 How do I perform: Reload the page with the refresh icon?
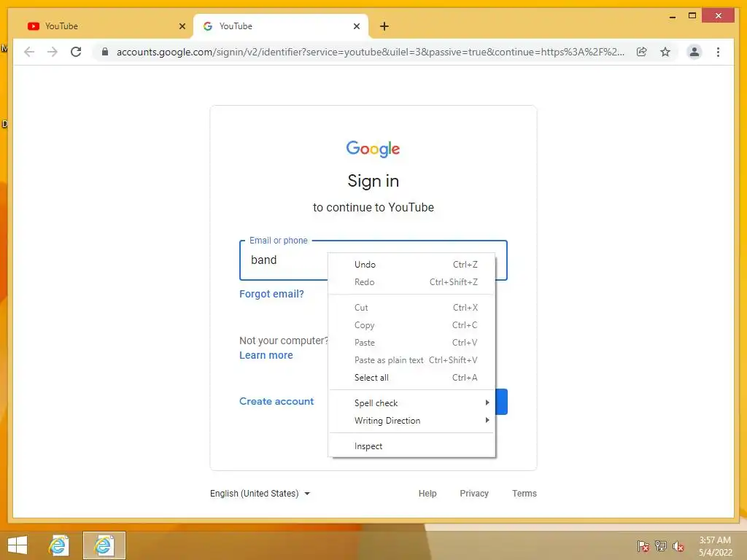pyautogui.click(x=76, y=52)
